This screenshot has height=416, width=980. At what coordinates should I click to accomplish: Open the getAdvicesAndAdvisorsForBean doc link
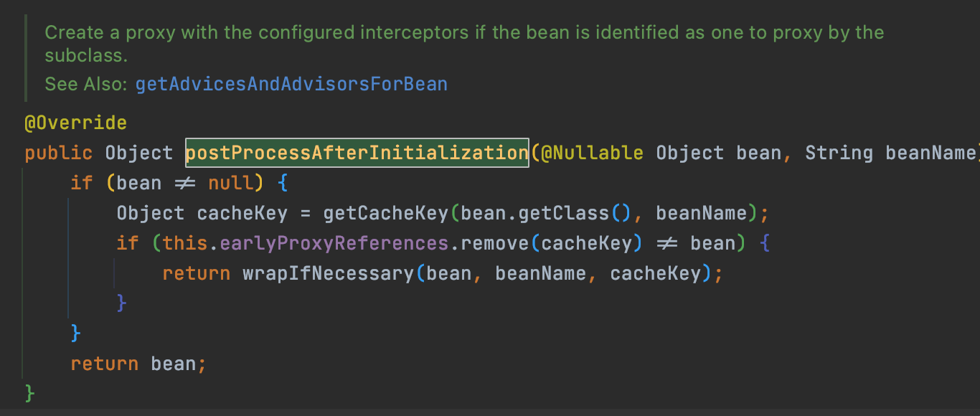pos(291,84)
